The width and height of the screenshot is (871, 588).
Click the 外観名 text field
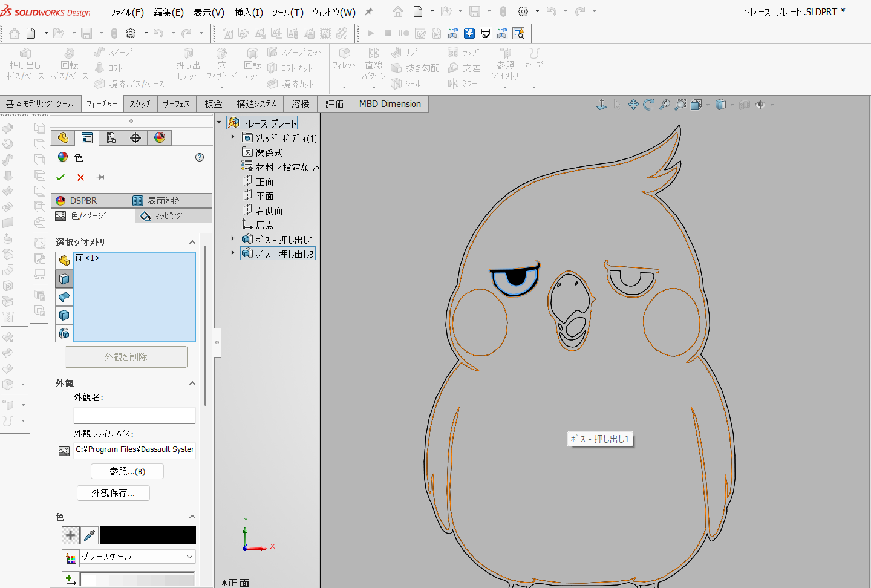(x=134, y=416)
